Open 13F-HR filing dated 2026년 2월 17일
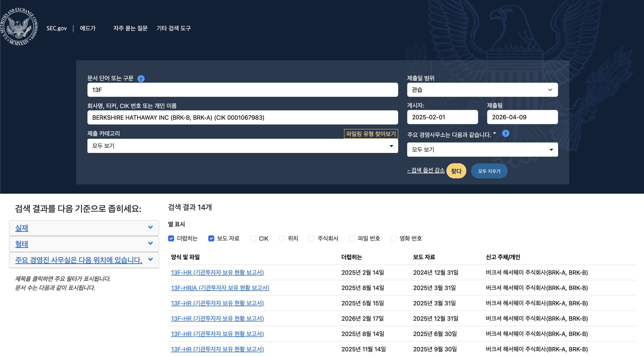Image resolution: width=644 pixels, height=356 pixels. coord(217,318)
